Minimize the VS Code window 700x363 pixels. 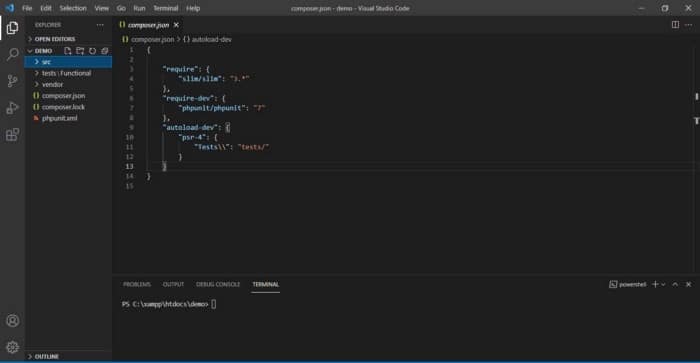[642, 8]
